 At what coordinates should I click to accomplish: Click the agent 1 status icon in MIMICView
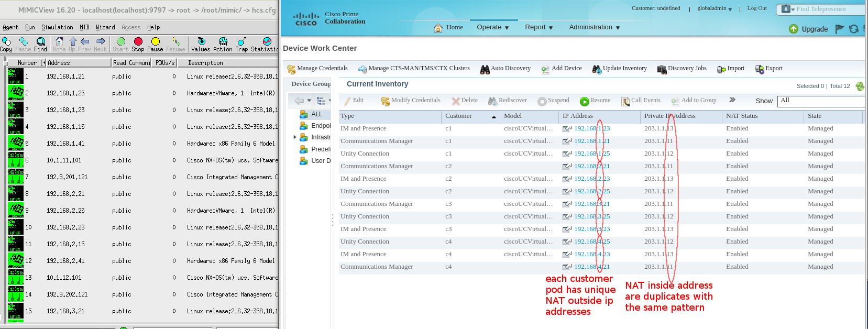pos(16,76)
